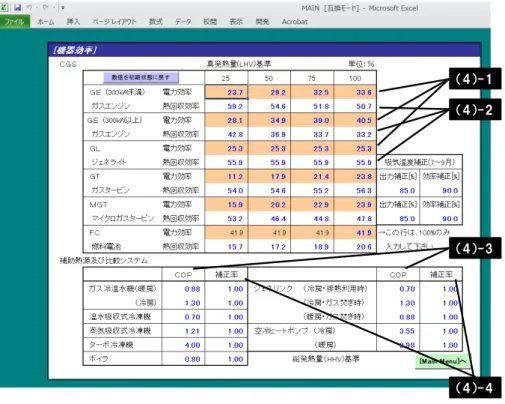Click the 数値を初期状態に戻す button
The height and width of the screenshot is (404, 505).
point(141,77)
